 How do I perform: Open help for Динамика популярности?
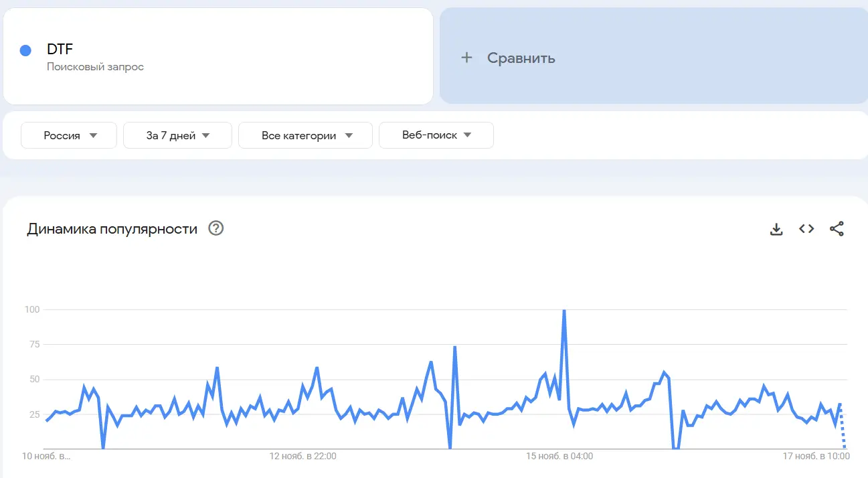215,228
